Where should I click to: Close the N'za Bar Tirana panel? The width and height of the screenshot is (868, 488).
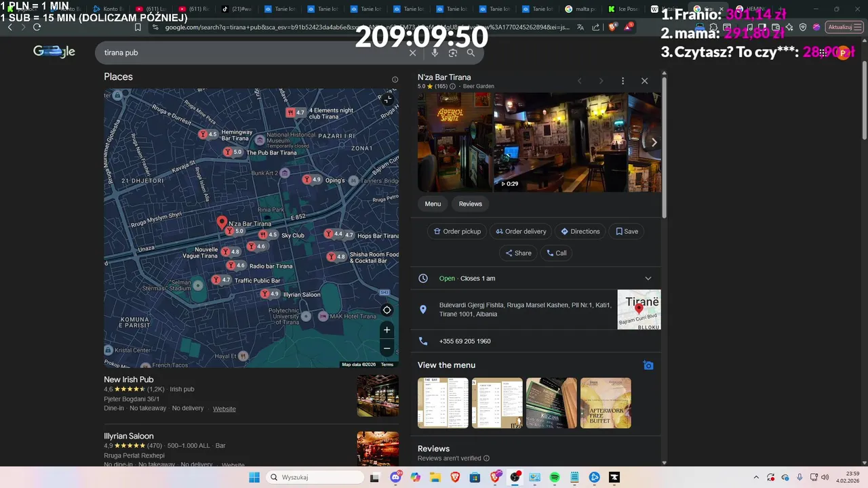tap(644, 81)
